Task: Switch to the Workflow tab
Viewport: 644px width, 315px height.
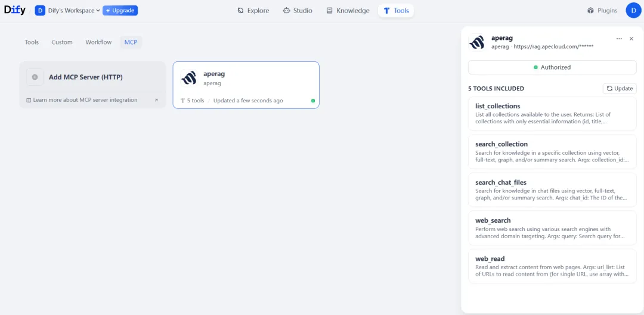Action: pyautogui.click(x=98, y=42)
